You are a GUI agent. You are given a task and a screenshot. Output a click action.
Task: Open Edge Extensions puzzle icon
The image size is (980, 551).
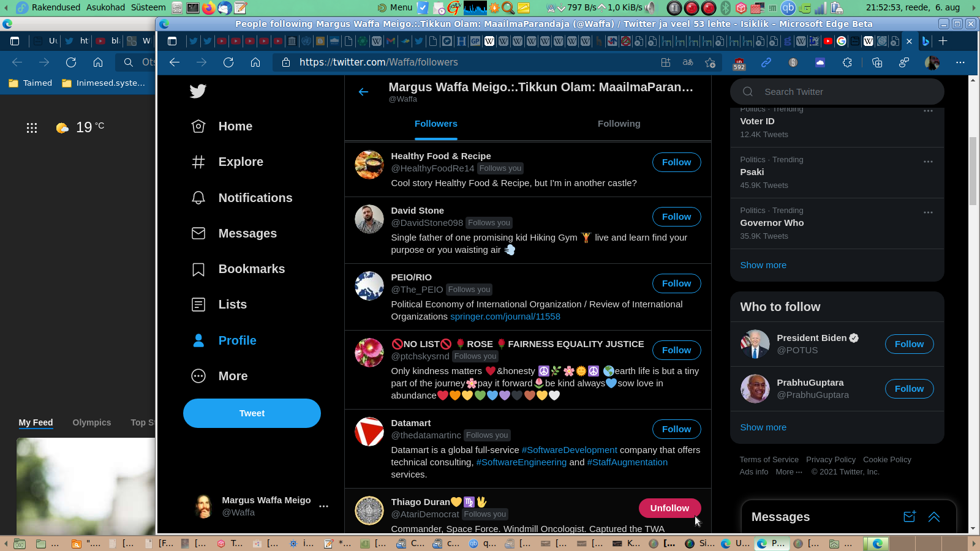coord(847,62)
